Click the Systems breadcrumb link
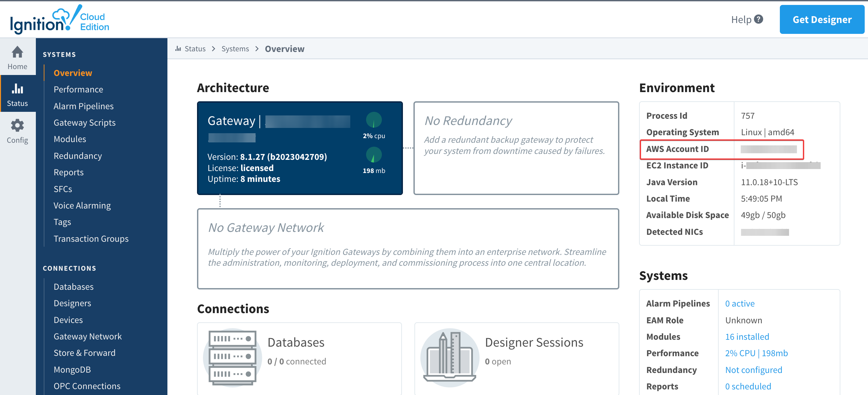 point(235,49)
